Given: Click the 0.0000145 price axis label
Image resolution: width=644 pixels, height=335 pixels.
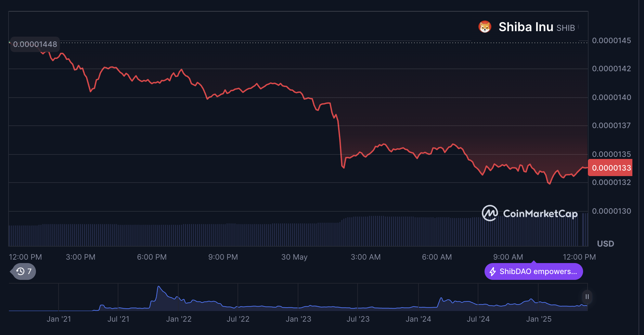Looking at the screenshot, I should pos(611,40).
